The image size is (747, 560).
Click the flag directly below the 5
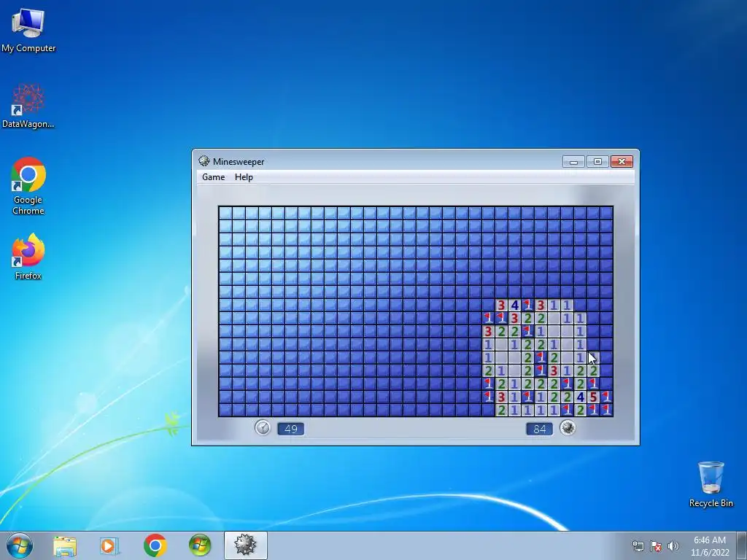(x=593, y=410)
